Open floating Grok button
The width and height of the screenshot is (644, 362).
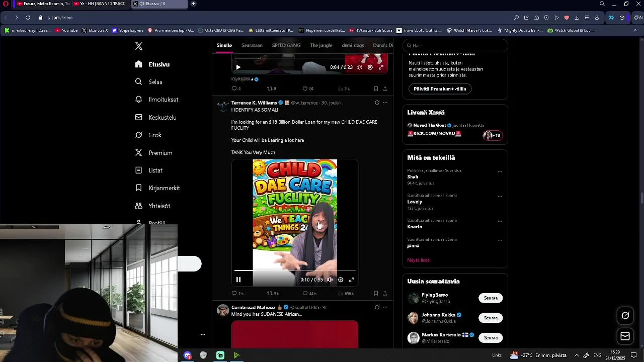625,316
